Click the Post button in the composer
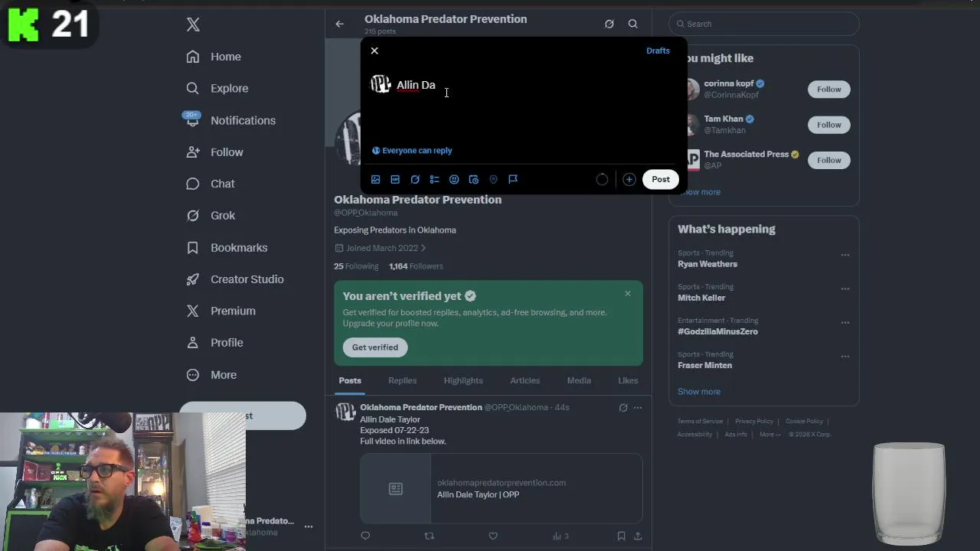This screenshot has width=980, height=551. pyautogui.click(x=661, y=179)
